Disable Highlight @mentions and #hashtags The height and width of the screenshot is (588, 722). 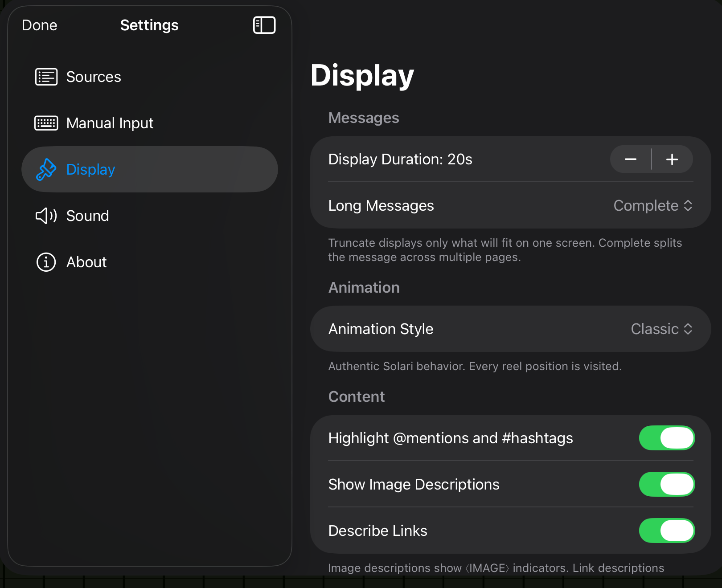coord(666,438)
